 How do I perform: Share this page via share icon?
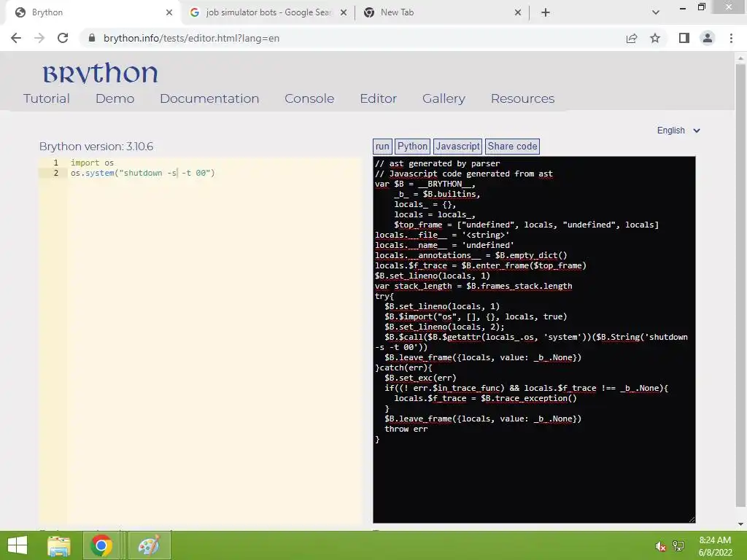(632, 38)
